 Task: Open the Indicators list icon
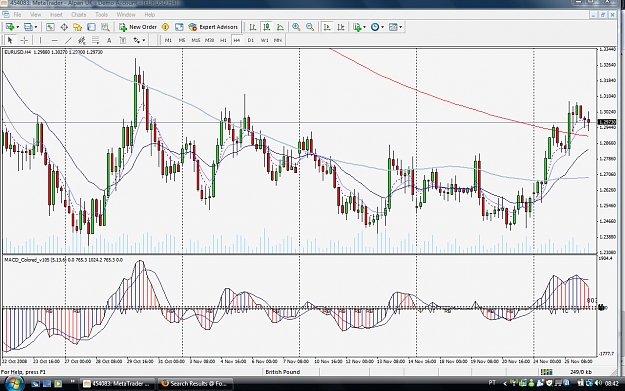click(x=357, y=27)
